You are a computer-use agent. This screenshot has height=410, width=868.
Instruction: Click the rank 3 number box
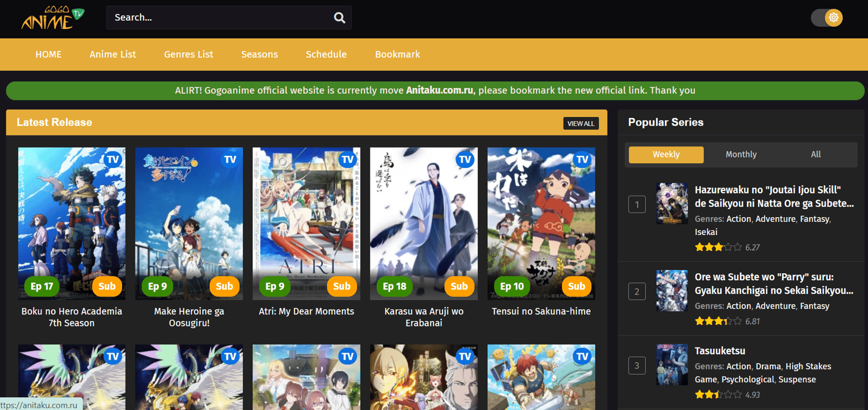pos(637,365)
